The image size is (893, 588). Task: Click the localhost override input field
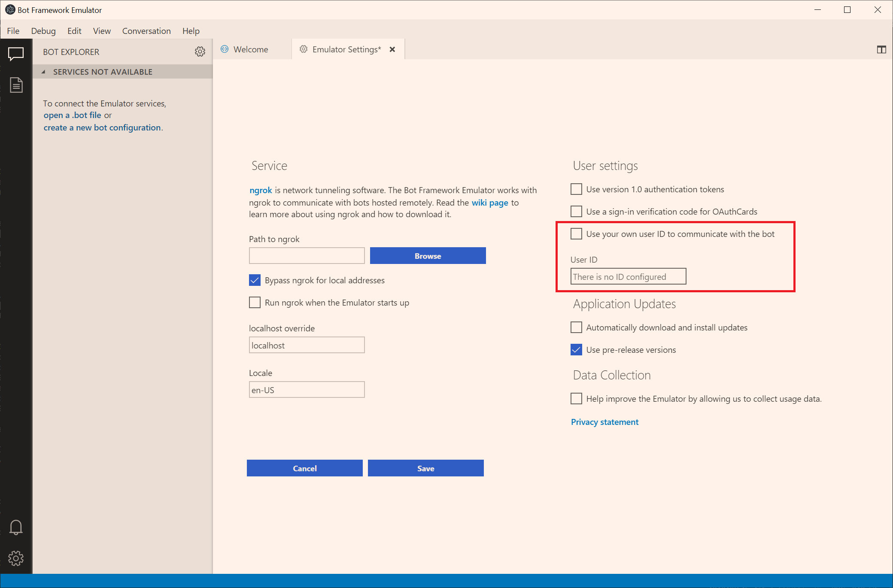[x=307, y=345]
